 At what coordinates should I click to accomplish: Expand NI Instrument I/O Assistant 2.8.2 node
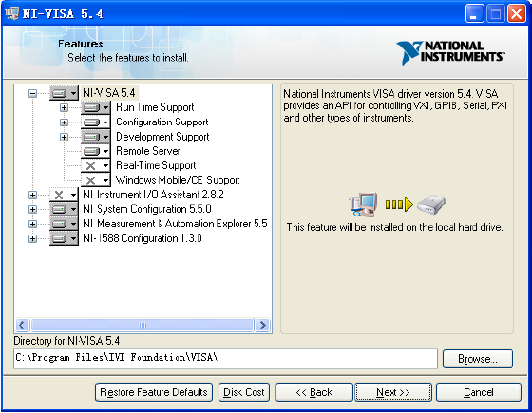32,195
